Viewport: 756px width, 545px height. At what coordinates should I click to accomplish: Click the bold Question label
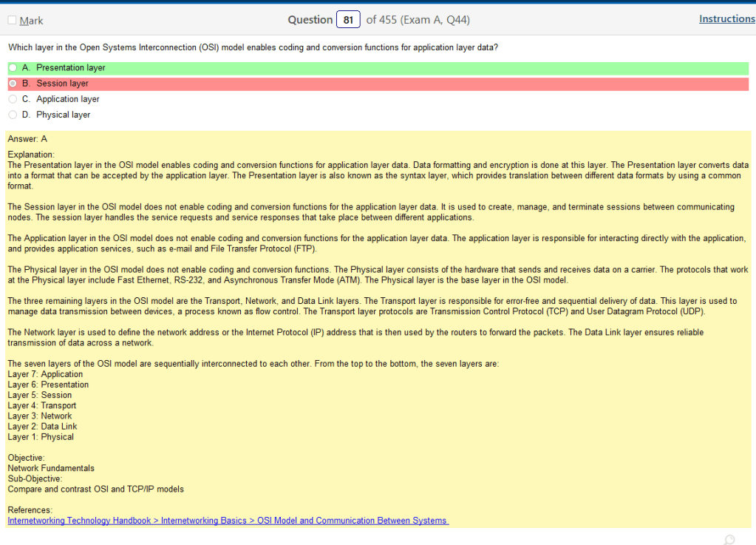click(310, 20)
